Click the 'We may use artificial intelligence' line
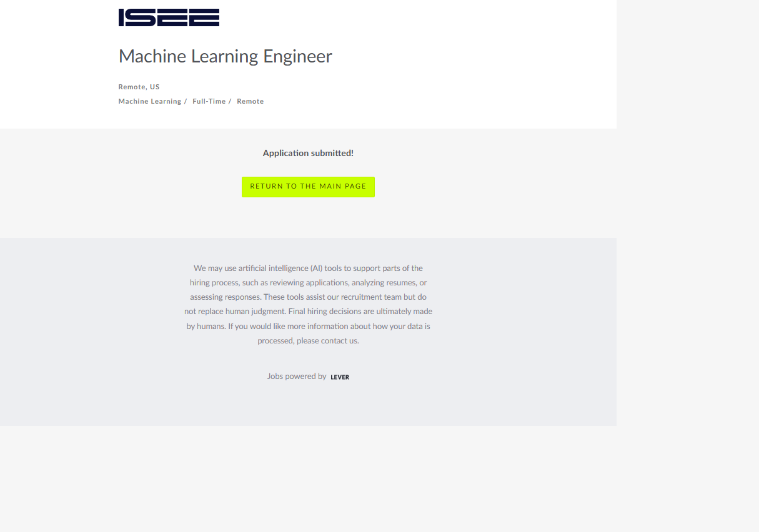 coord(308,268)
